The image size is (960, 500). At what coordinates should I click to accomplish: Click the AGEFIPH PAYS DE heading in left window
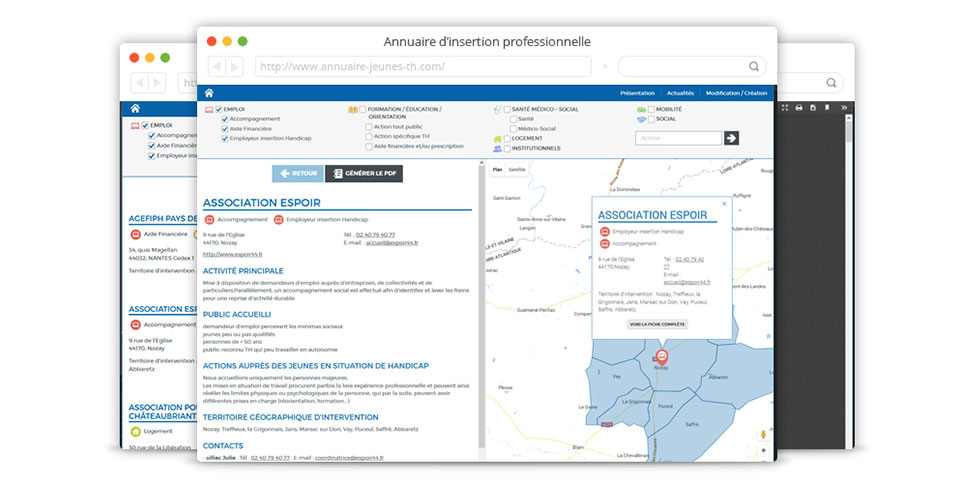coord(163,218)
